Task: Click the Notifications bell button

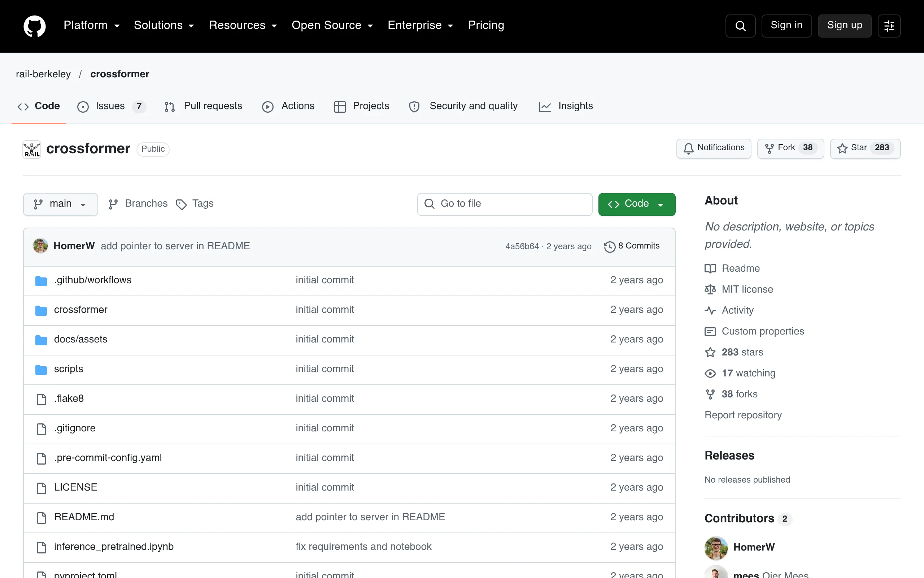Action: 714,148
